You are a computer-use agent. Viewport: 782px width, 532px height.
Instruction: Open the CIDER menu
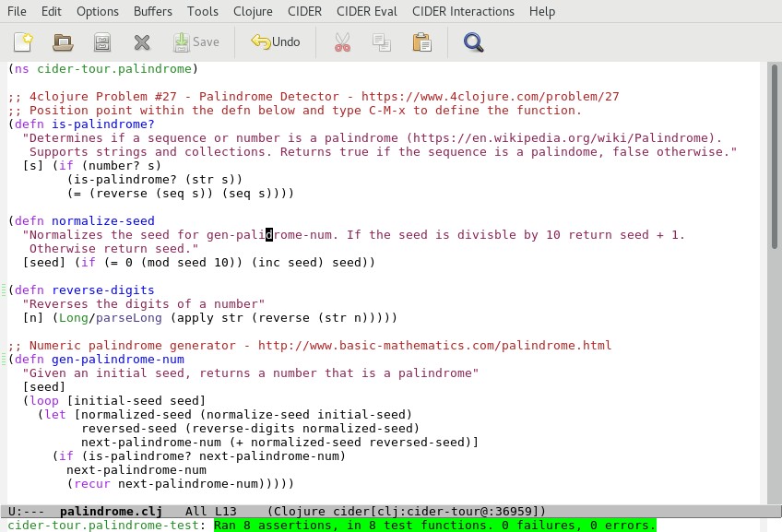click(x=304, y=11)
